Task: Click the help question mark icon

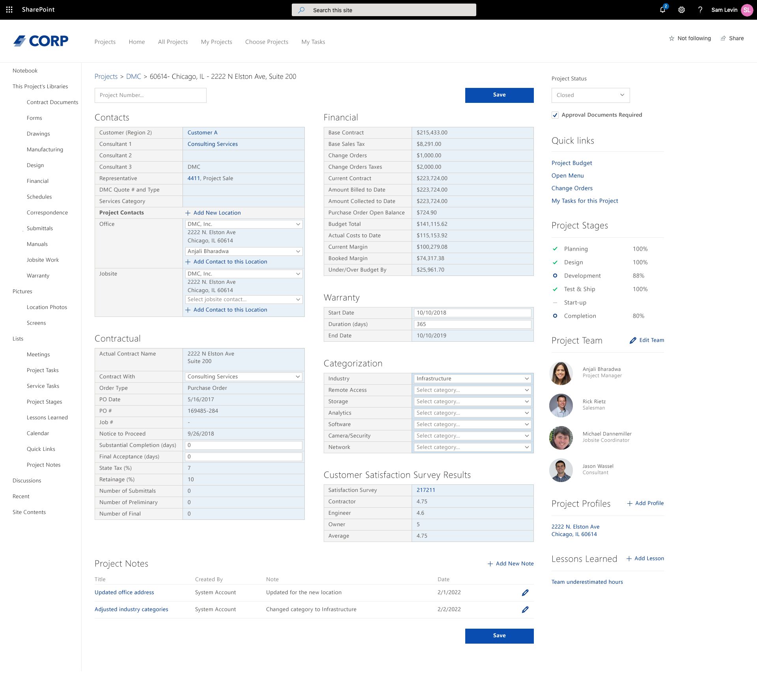Action: tap(700, 10)
